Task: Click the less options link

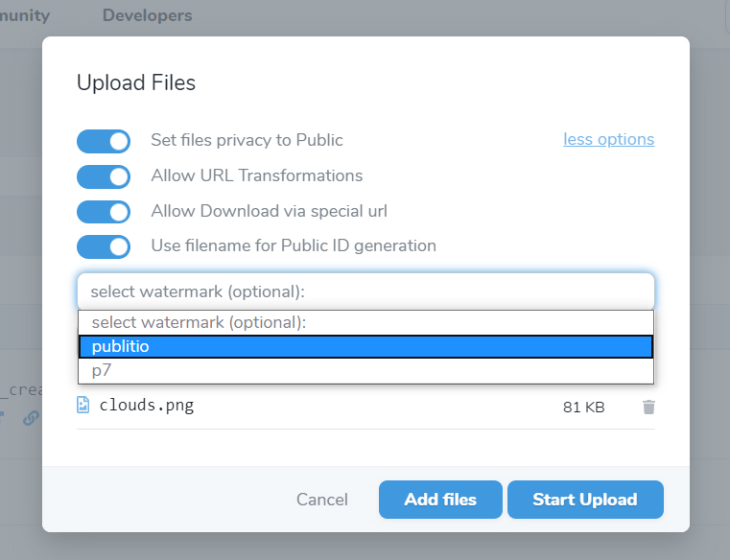Action: (x=608, y=139)
